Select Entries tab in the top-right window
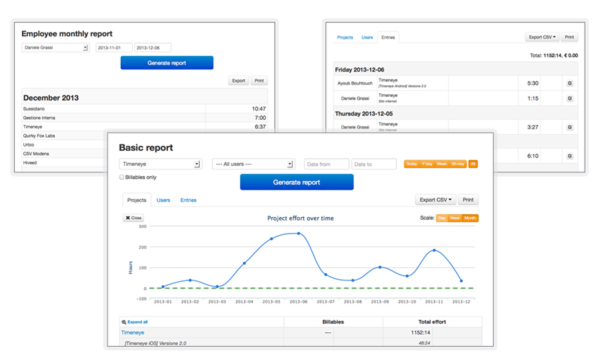600x360 pixels. tap(388, 37)
